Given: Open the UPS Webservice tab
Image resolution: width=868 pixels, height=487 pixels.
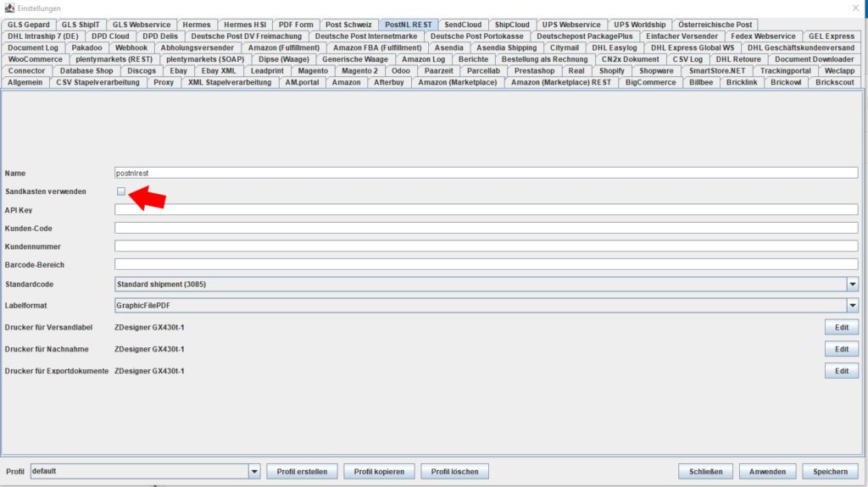Looking at the screenshot, I should [571, 25].
